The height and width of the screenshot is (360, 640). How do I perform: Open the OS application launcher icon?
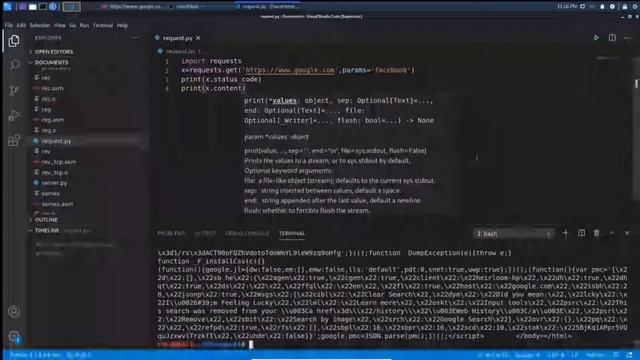[x=7, y=7]
